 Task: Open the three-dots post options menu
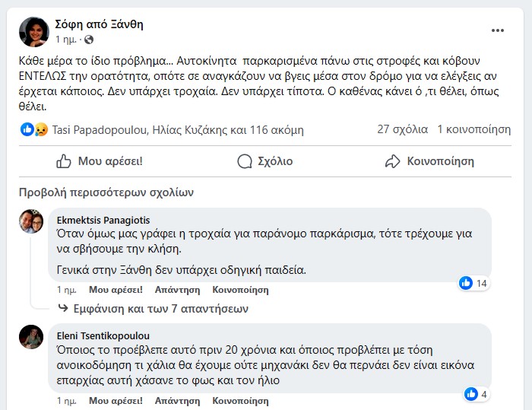[x=498, y=30]
